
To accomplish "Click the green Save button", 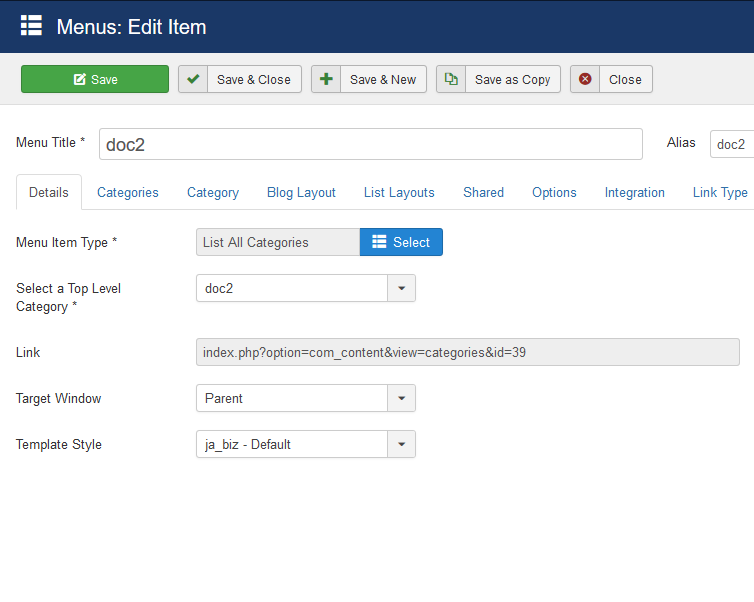I will pos(95,79).
